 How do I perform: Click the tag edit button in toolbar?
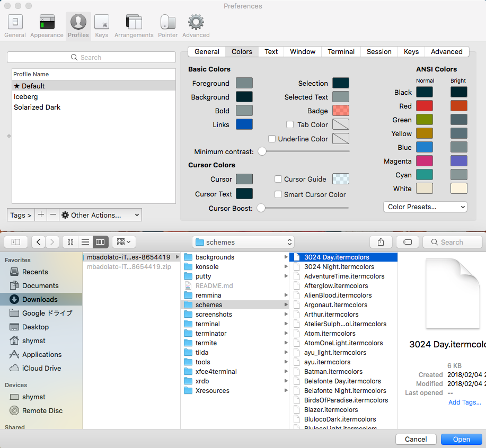pyautogui.click(x=407, y=242)
